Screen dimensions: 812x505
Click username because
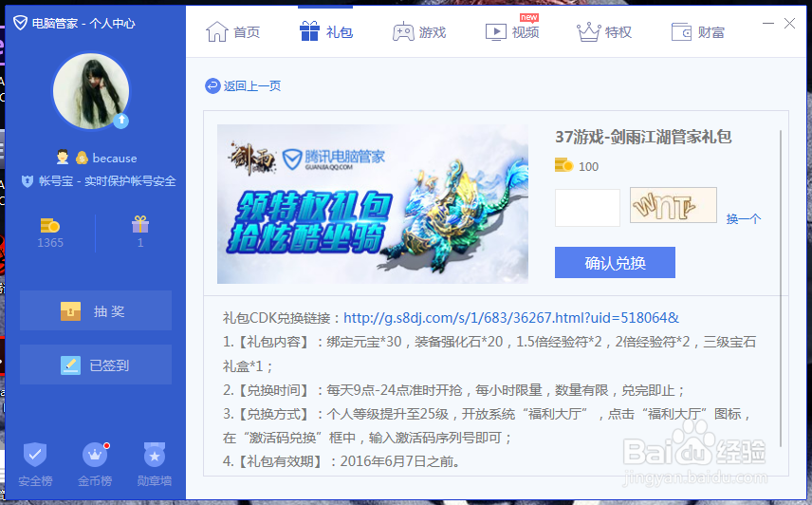click(x=115, y=158)
